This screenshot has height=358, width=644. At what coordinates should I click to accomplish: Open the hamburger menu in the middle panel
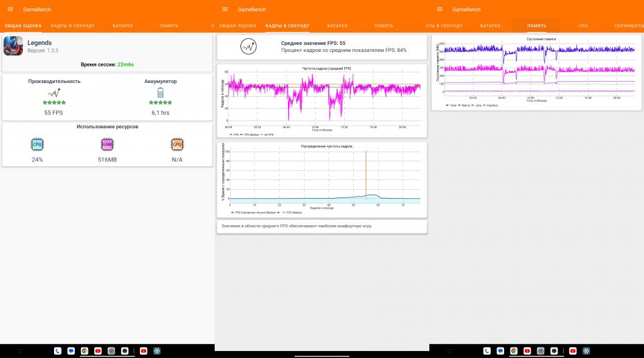coord(225,9)
